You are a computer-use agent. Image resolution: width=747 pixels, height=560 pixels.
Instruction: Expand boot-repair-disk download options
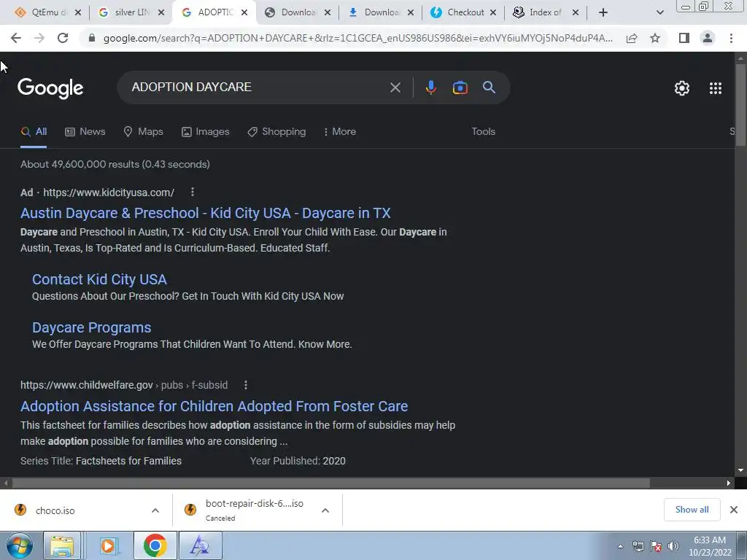pos(325,510)
